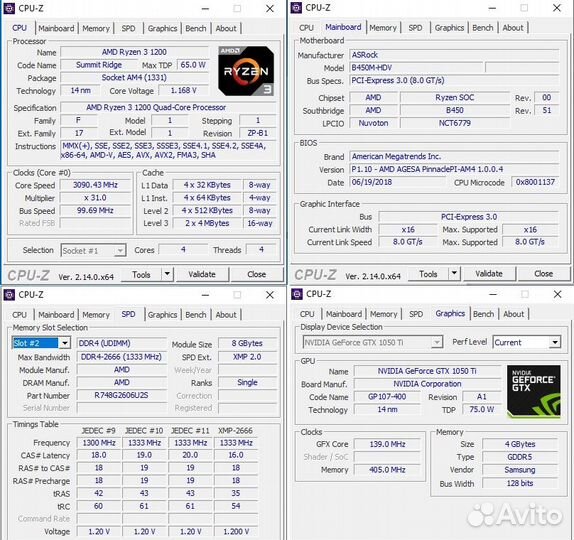Click the Module Size 8 GBytes value
The image size is (574, 540).
coord(247,343)
